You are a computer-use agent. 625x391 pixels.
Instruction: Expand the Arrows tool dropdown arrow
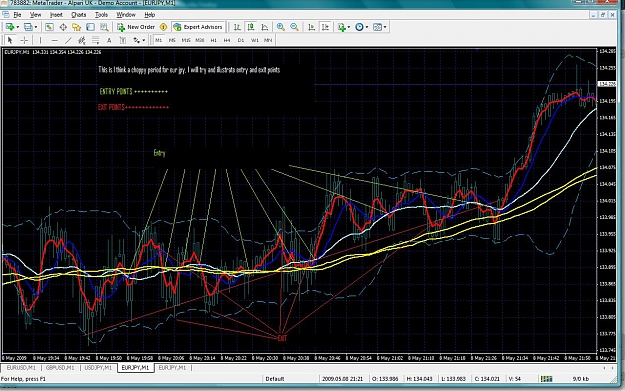pyautogui.click(x=143, y=40)
